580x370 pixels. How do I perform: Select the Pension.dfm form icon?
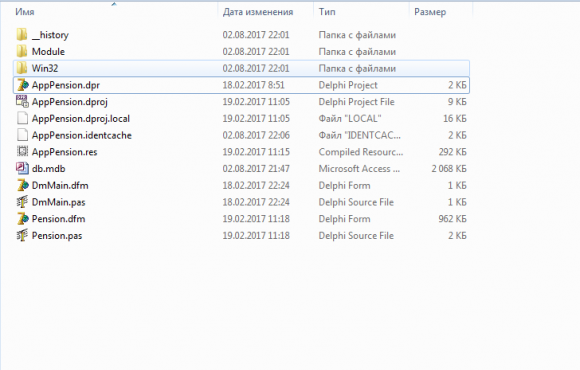pos(23,219)
